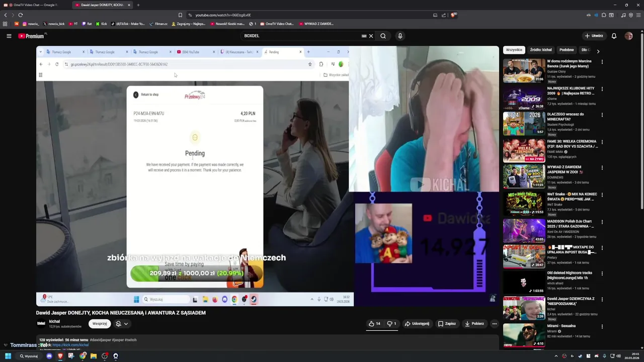This screenshot has width=644, height=362.
Task: Open the kick.com/kichal link in the description
Action: tap(70, 345)
